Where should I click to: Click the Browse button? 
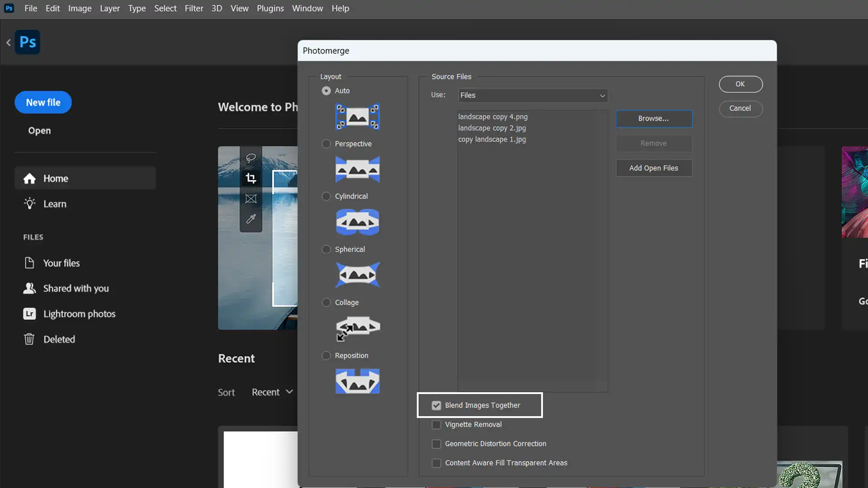pos(653,118)
